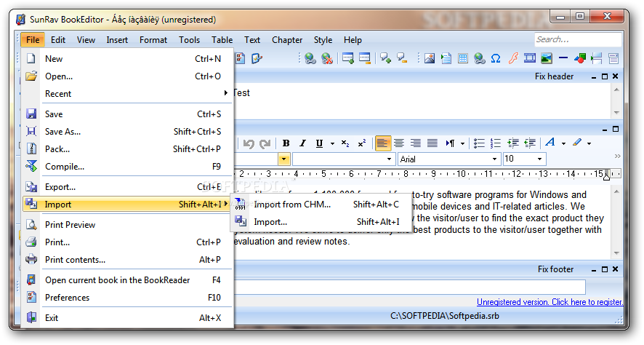Close the Fix header panel
The image size is (644, 345).
[615, 76]
